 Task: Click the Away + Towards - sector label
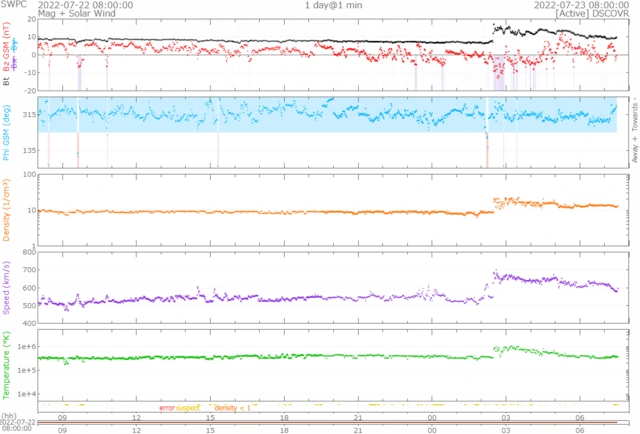630,130
